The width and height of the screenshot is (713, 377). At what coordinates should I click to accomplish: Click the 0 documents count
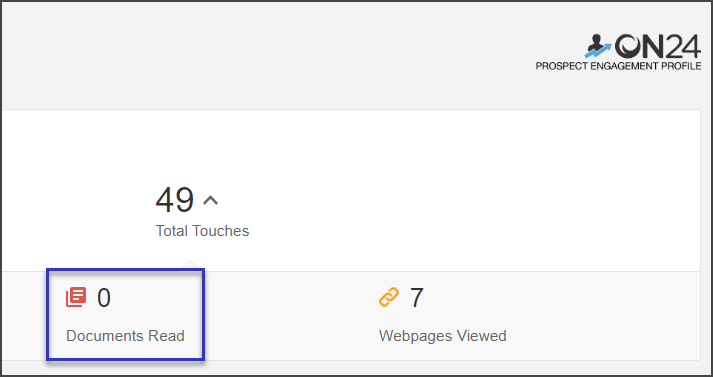(104, 298)
